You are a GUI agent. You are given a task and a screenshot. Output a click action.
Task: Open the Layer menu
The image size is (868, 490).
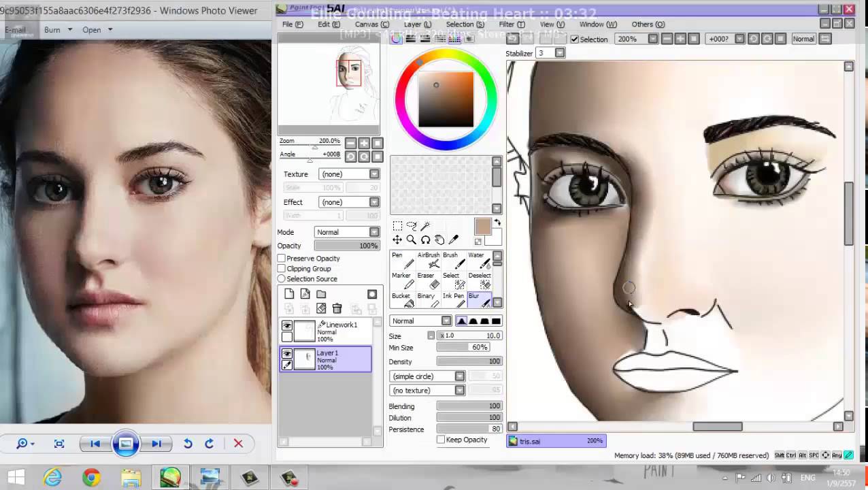[x=418, y=24]
